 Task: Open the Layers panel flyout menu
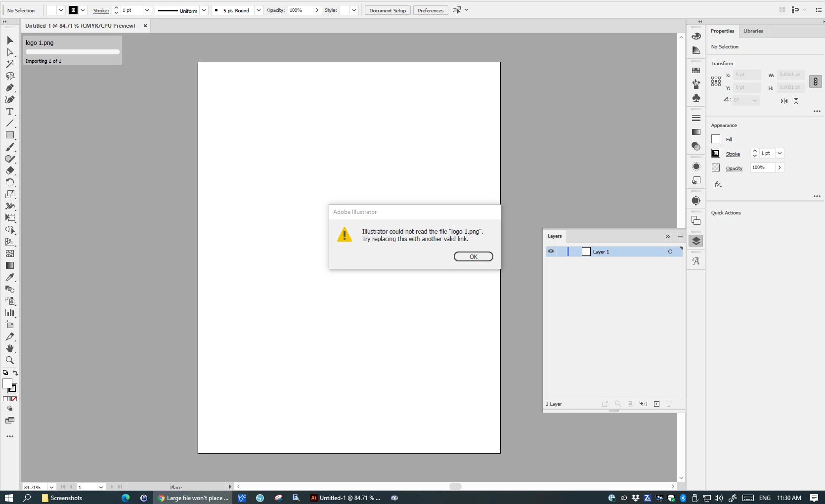point(680,236)
